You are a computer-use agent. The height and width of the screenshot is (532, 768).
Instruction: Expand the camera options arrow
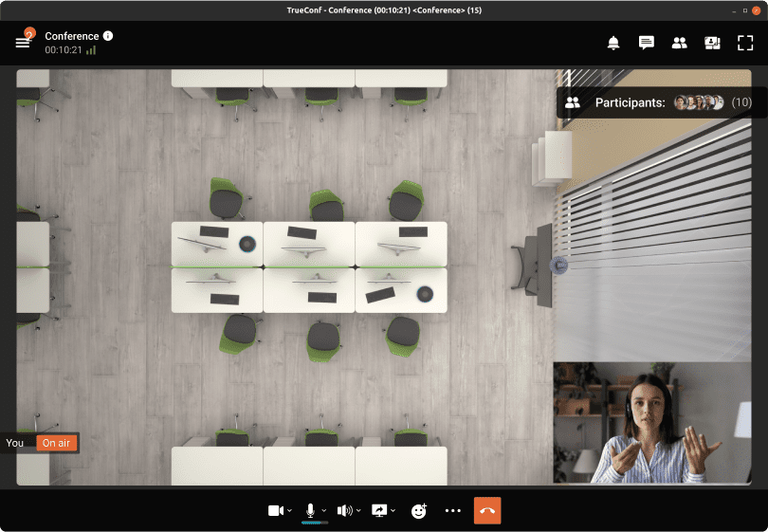(x=289, y=511)
